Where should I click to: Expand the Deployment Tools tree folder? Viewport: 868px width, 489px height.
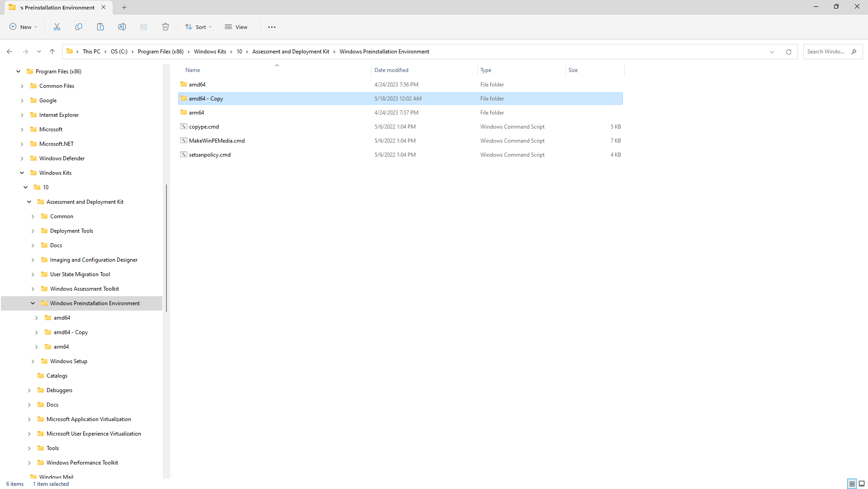33,231
